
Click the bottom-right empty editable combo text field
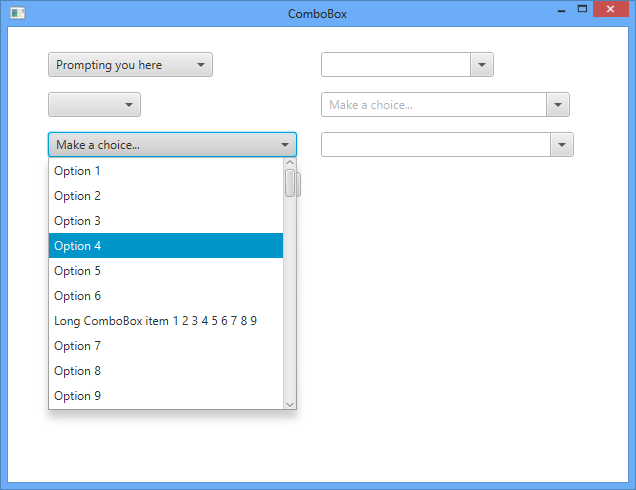tap(435, 145)
